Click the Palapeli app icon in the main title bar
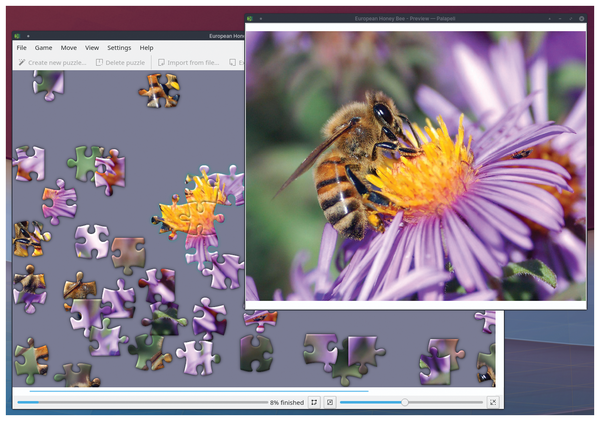The image size is (600, 421). [17, 36]
